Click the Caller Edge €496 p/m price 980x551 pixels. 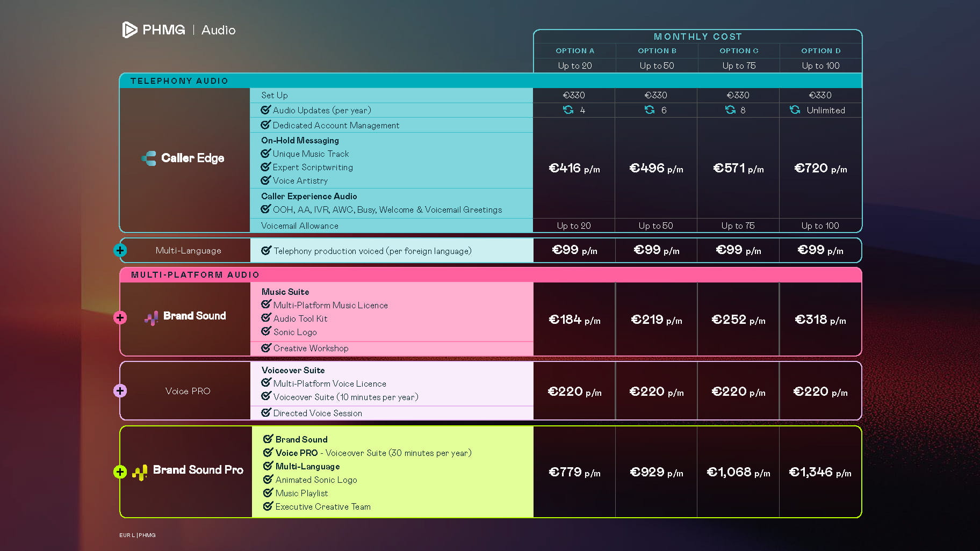(657, 169)
